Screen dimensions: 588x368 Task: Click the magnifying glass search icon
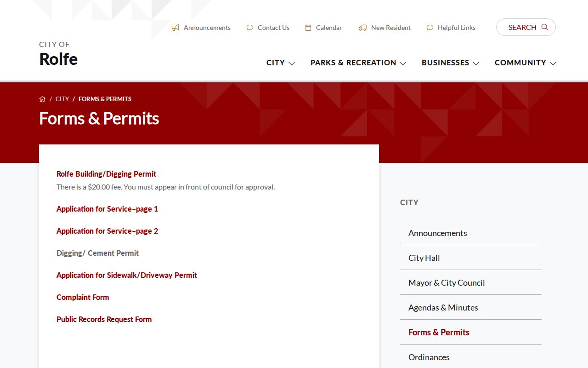point(545,27)
